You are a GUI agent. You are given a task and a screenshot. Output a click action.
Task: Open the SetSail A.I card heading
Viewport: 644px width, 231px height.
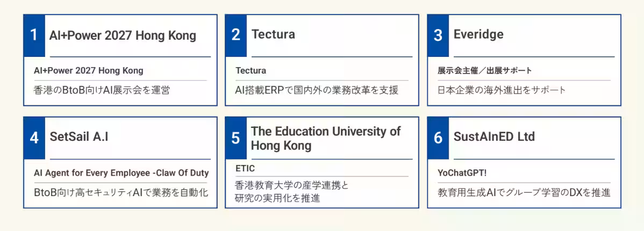[79, 136]
